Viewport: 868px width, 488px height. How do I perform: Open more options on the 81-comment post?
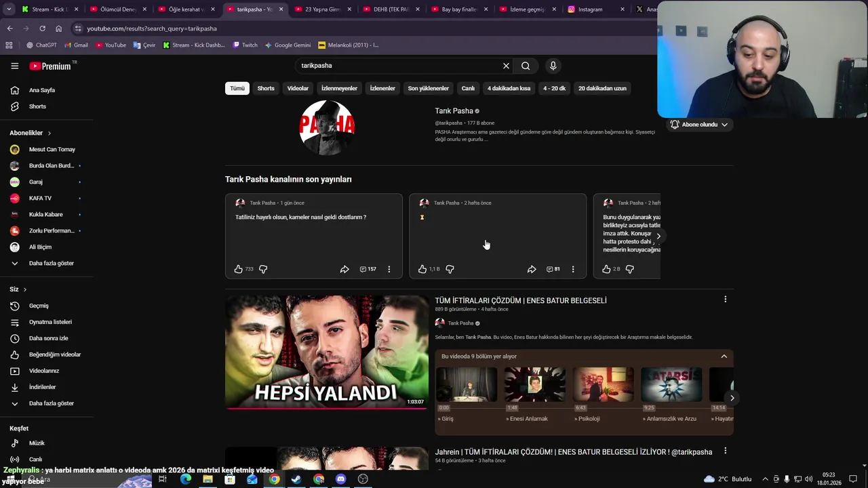(x=573, y=269)
